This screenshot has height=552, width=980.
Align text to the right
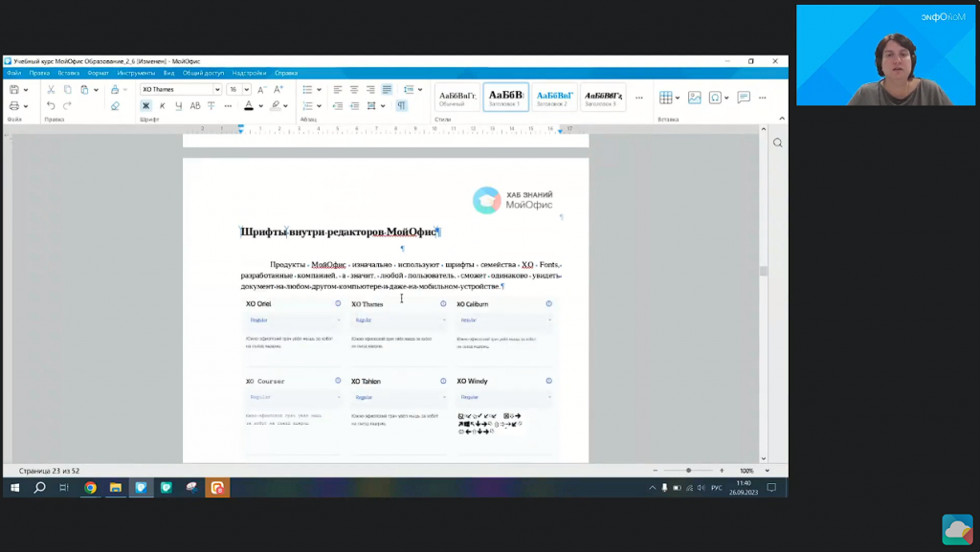[x=370, y=89]
